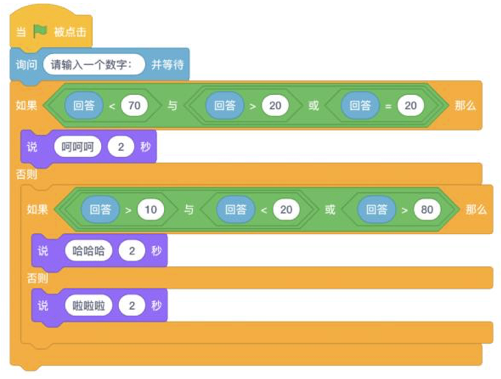Click the 啦啦啦 text field in say block
Image resolution: width=501 pixels, height=379 pixels.
point(88,305)
